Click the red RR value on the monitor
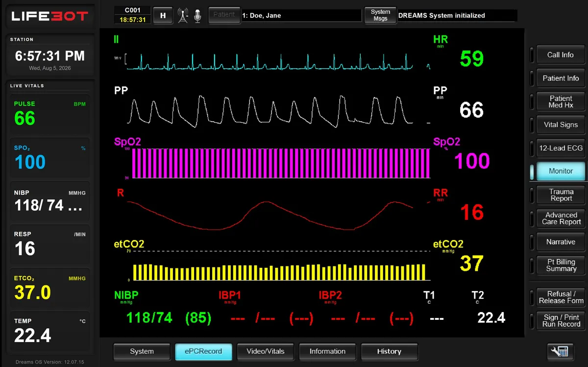 (472, 212)
